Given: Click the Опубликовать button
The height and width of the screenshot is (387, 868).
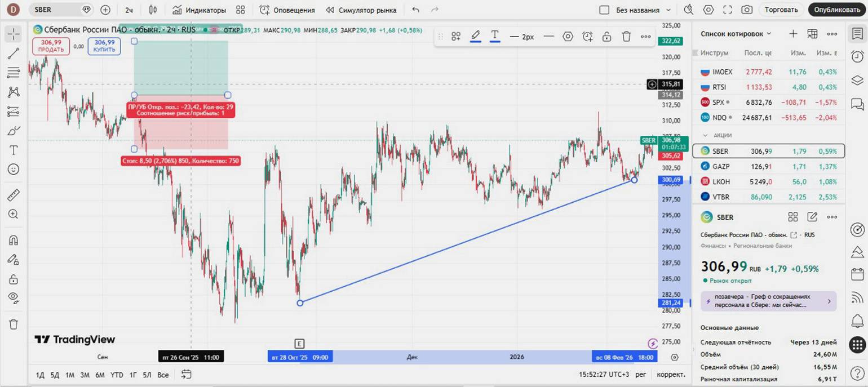Looking at the screenshot, I should point(837,10).
